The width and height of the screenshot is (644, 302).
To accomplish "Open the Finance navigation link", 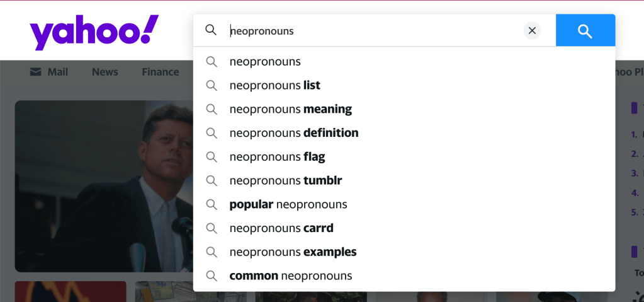I will coord(160,72).
